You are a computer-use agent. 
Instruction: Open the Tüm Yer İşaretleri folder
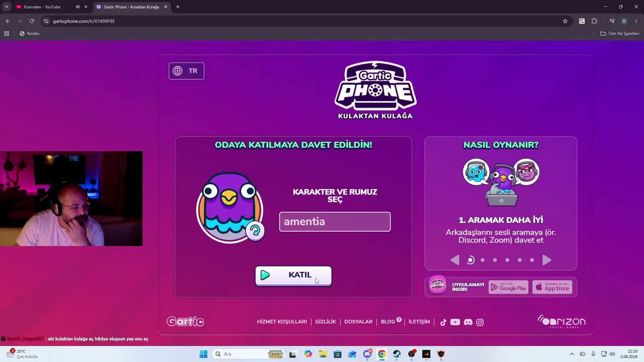pyautogui.click(x=620, y=34)
